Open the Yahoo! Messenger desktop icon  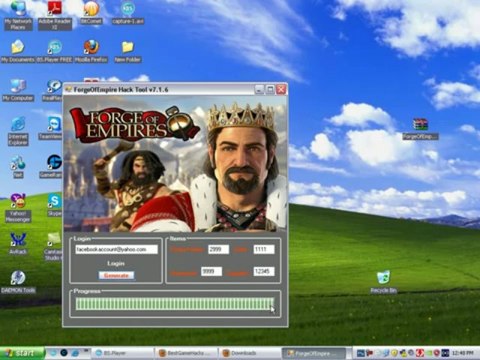[18, 208]
